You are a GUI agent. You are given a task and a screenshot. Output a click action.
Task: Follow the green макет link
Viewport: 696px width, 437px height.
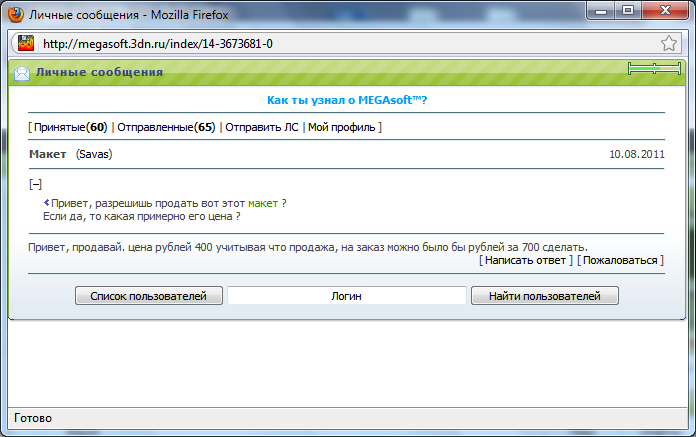tap(263, 203)
